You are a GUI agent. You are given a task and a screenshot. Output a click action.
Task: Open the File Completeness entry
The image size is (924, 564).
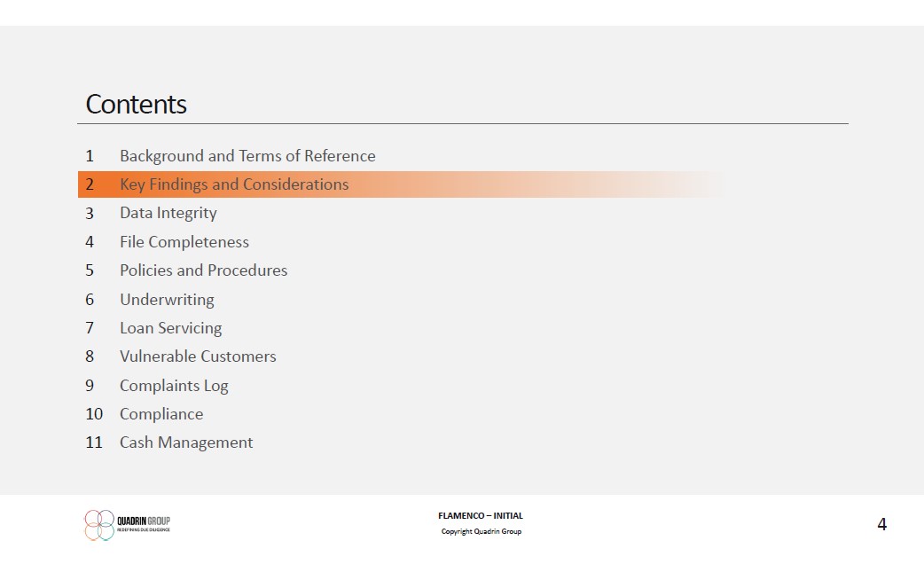[x=184, y=242]
